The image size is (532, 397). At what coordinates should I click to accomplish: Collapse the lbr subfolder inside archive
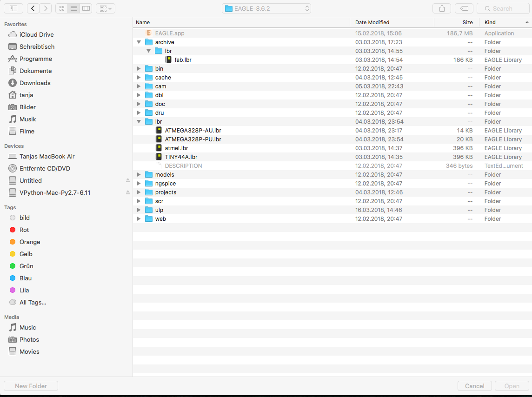(149, 51)
